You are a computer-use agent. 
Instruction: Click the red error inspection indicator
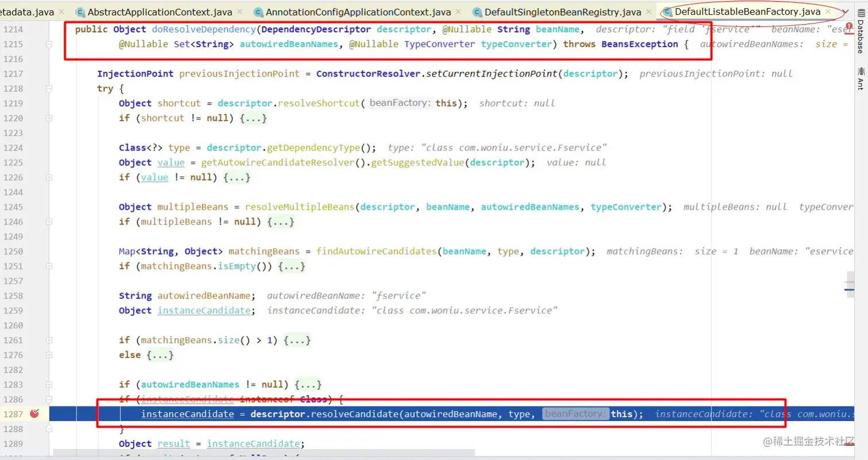pos(848,27)
